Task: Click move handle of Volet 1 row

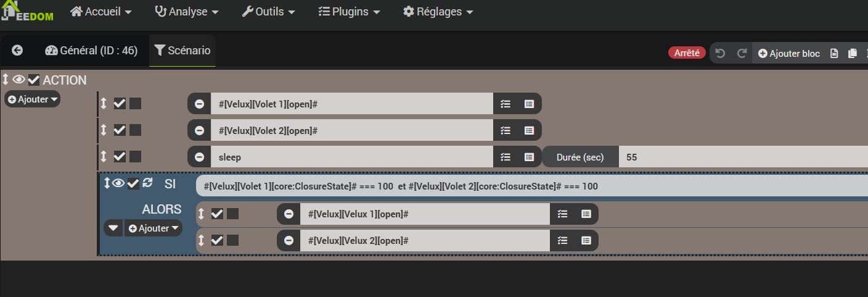Action: (104, 104)
